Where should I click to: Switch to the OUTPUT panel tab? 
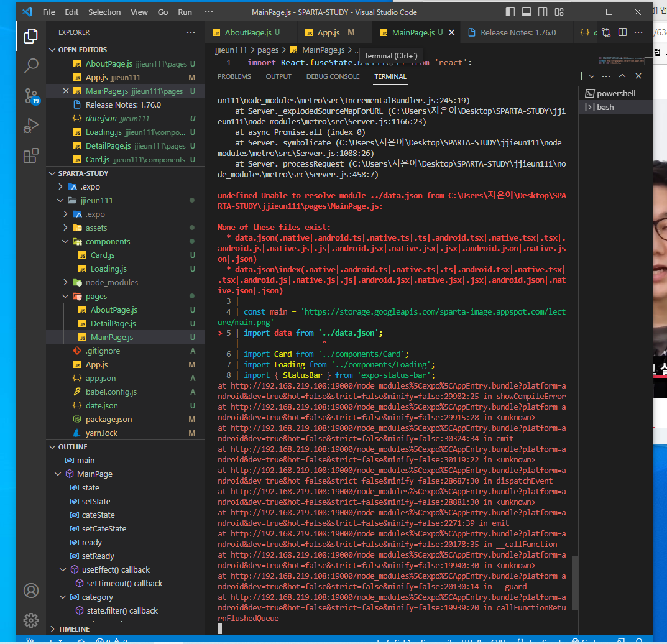pyautogui.click(x=278, y=76)
